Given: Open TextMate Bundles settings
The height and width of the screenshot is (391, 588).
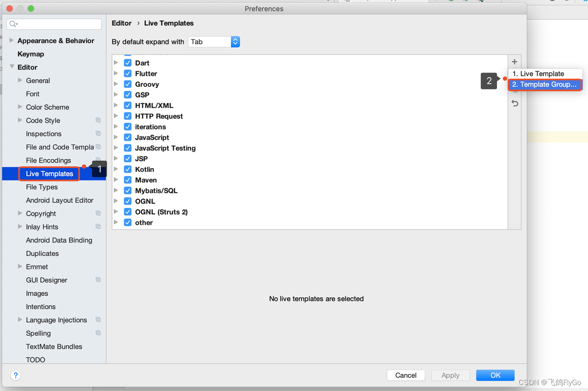Looking at the screenshot, I should tap(54, 346).
